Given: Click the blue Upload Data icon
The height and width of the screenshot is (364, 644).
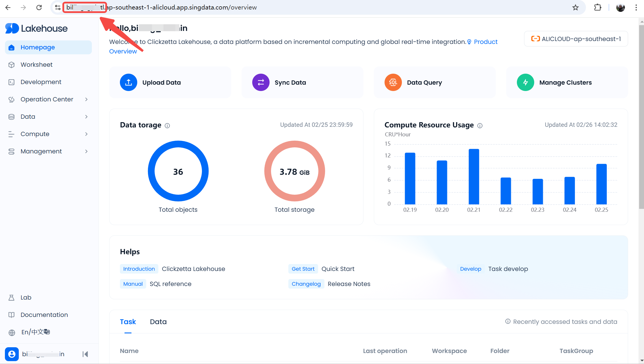Looking at the screenshot, I should tap(128, 82).
